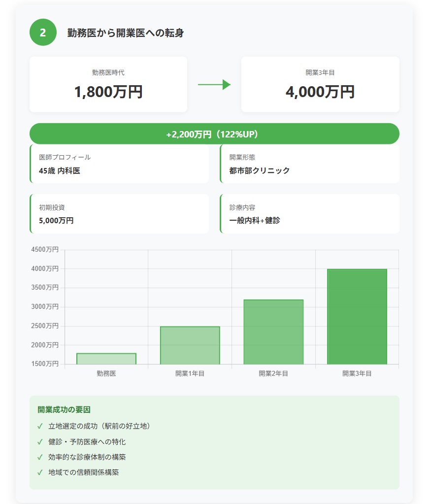Click the 開業3年目 4,000万円 card
The height and width of the screenshot is (504, 430).
(320, 84)
